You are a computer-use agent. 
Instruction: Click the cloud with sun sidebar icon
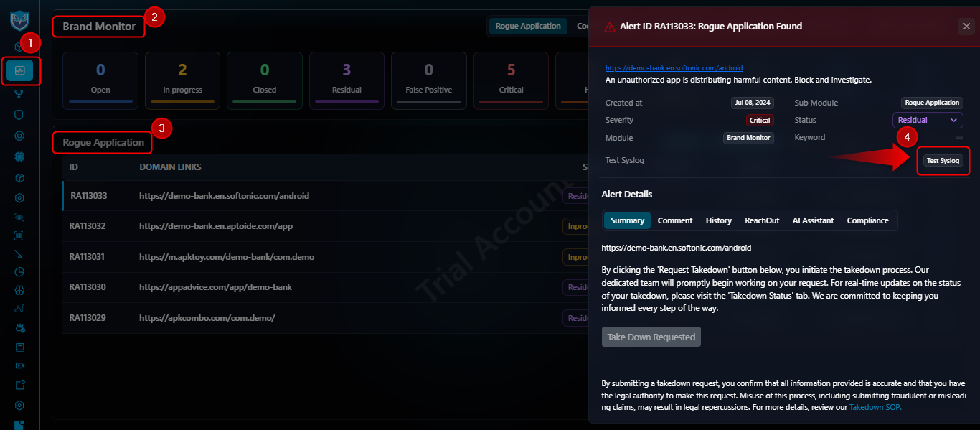(x=19, y=328)
